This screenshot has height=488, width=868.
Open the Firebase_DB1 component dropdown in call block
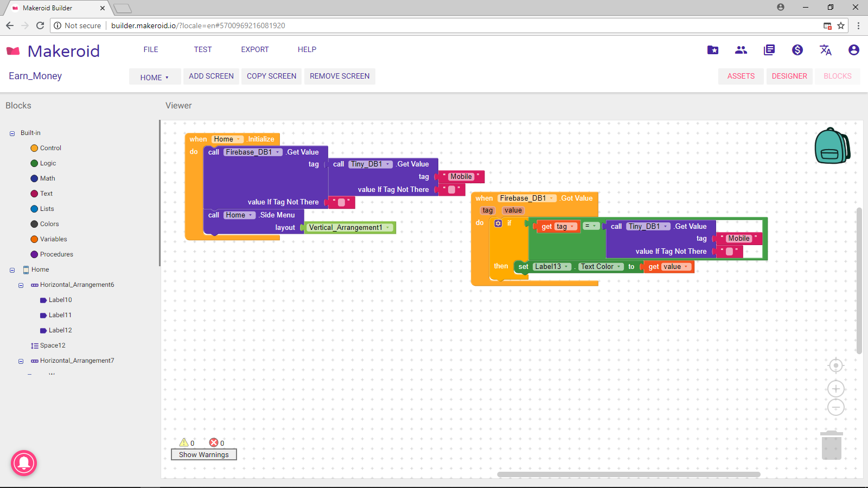tap(278, 152)
